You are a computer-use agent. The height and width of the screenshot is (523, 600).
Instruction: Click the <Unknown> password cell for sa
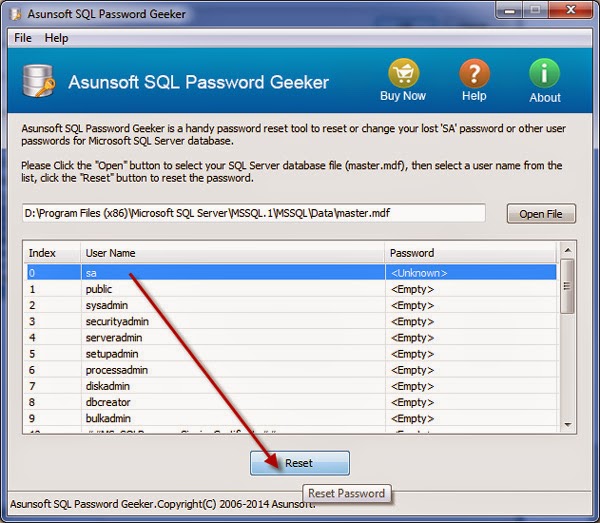[471, 273]
